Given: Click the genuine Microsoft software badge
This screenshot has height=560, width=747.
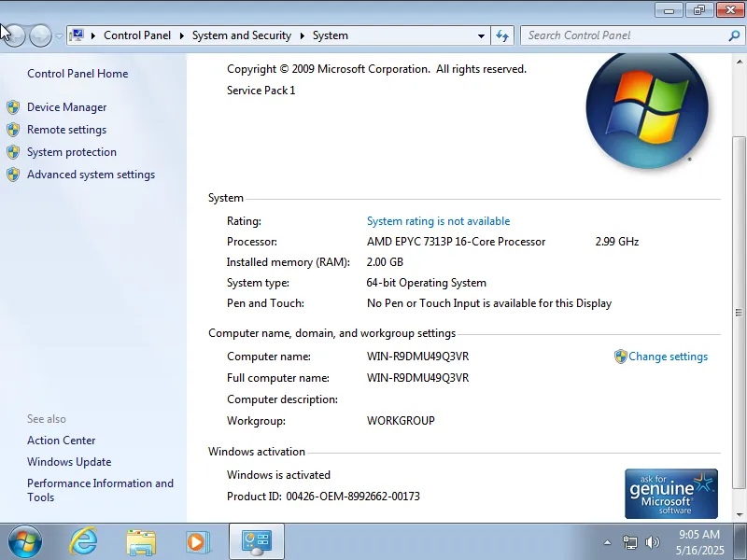Looking at the screenshot, I should click(x=671, y=494).
